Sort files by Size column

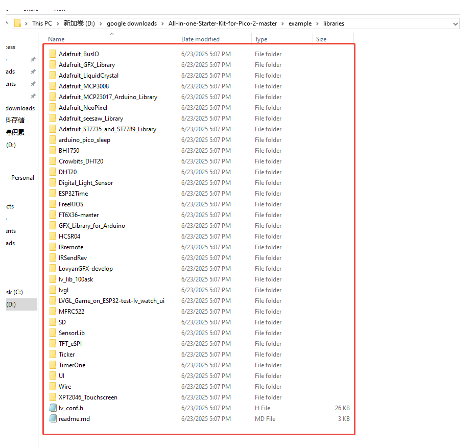pyautogui.click(x=321, y=39)
